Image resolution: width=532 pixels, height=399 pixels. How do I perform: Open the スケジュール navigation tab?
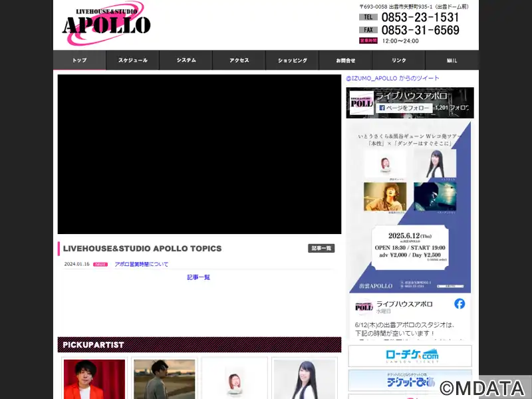(x=132, y=60)
